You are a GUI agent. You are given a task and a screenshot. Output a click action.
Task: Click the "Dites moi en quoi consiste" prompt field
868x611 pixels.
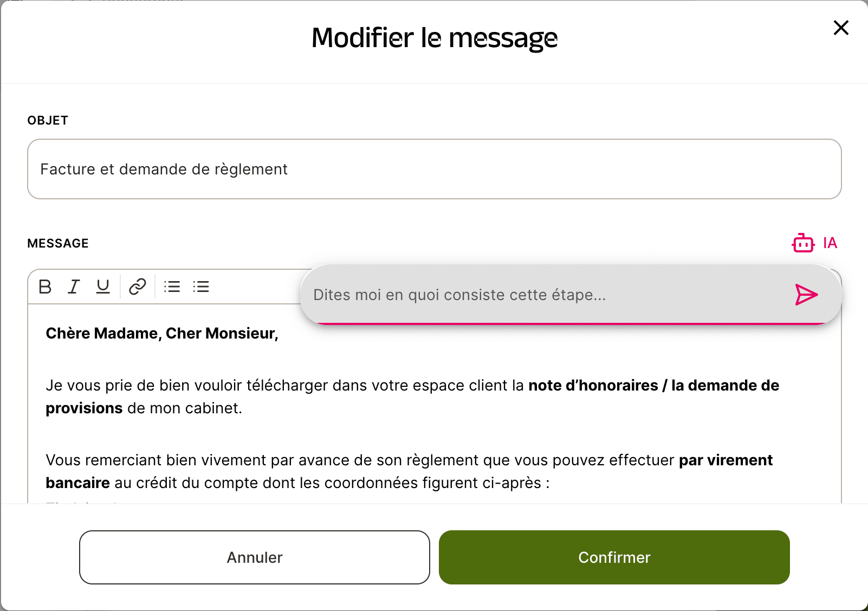click(x=542, y=295)
